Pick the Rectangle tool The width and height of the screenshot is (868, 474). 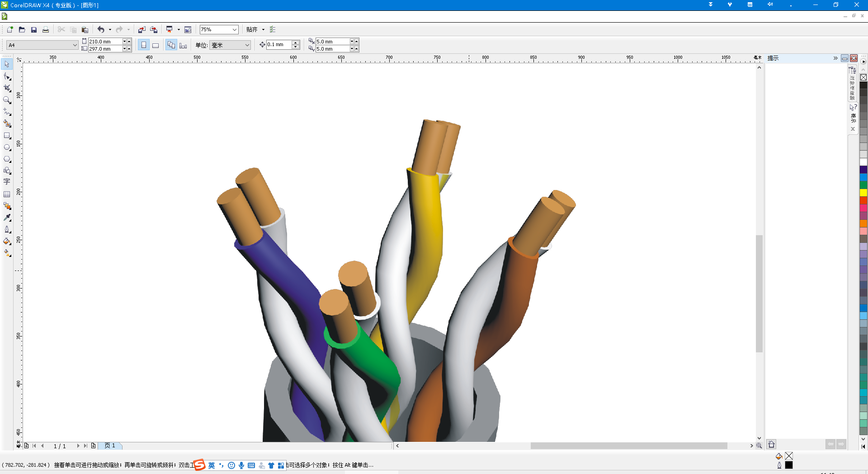coord(7,136)
